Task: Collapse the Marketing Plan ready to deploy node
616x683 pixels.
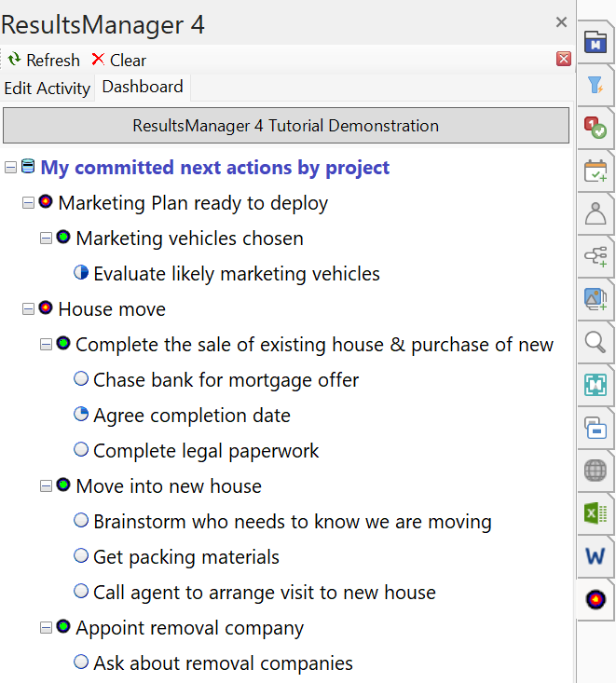Action: [x=28, y=203]
